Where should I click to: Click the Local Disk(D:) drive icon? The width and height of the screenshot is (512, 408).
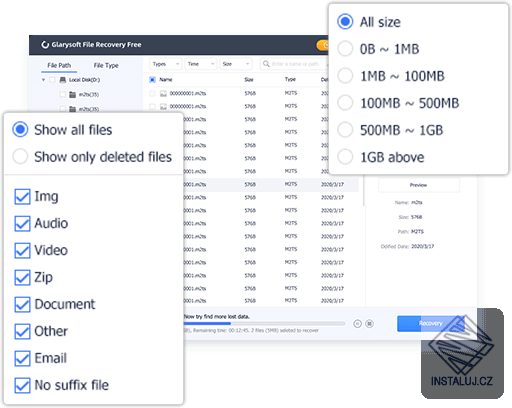63,80
